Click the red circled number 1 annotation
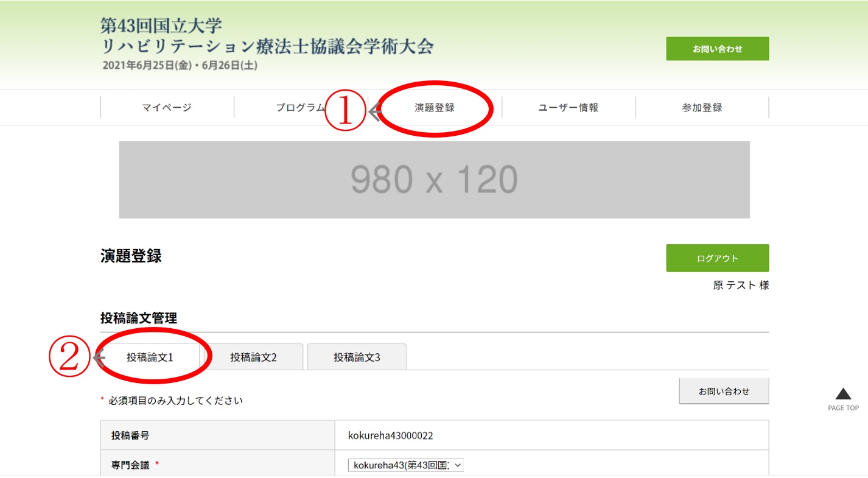The height and width of the screenshot is (478, 868). click(345, 111)
